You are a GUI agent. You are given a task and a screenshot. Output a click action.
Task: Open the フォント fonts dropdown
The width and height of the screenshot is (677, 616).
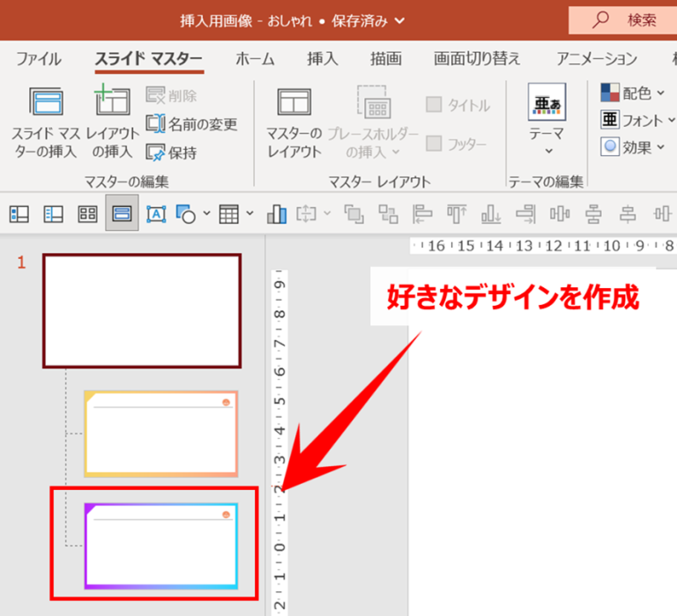pos(637,120)
